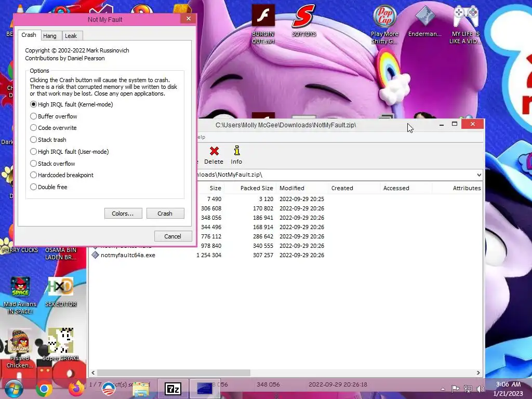This screenshot has width=532, height=399.
Task: Open network icon in system tray
Action: tap(468, 389)
